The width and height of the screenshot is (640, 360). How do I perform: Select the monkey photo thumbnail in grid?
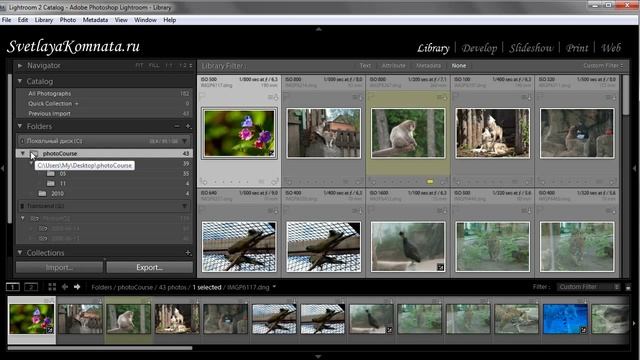(x=408, y=133)
